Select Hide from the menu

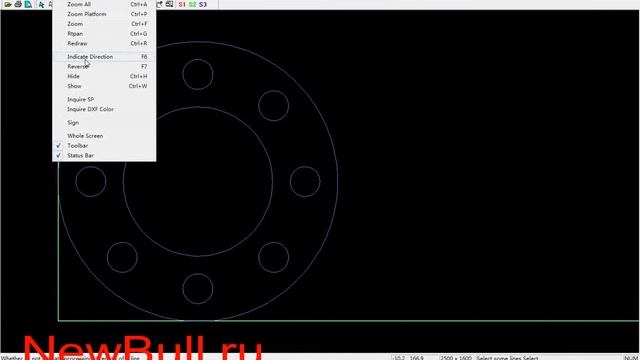104,76
